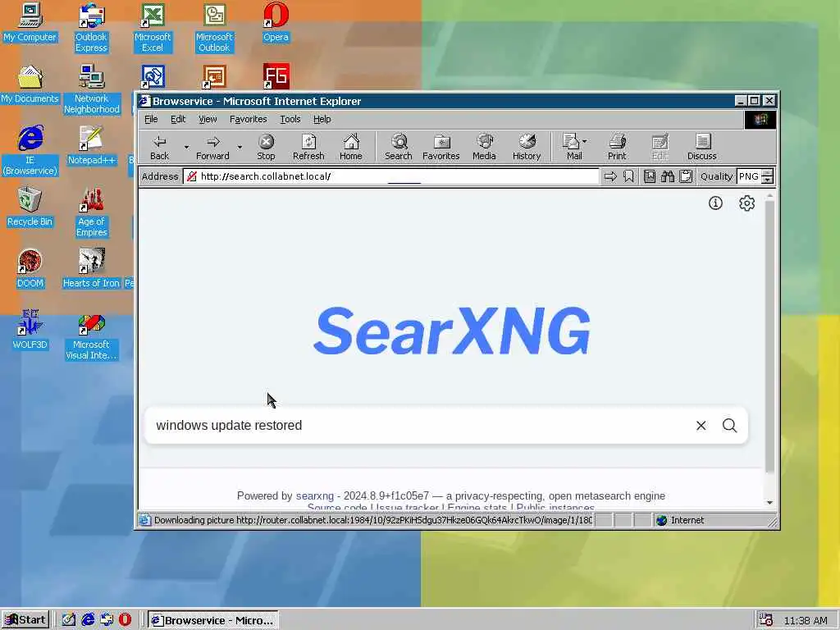Open the View menu

coord(208,119)
